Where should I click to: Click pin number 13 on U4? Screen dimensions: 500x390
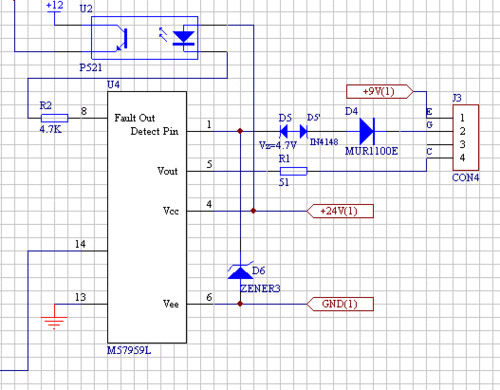tap(80, 297)
